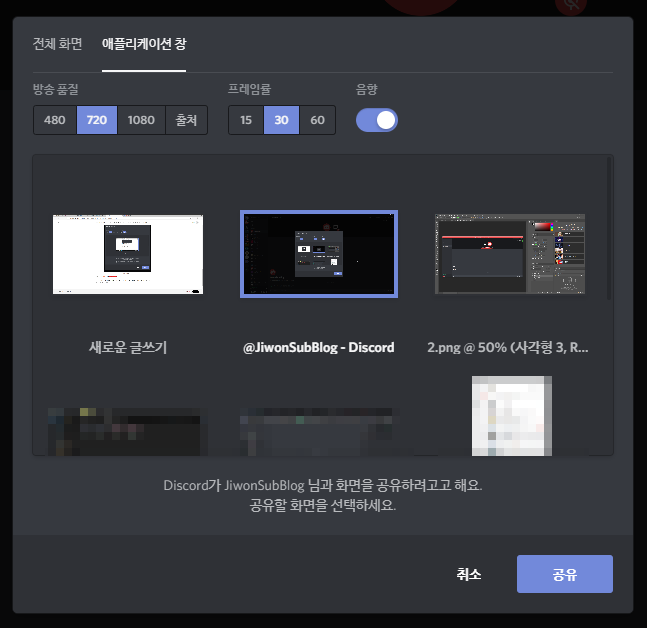Click the window list scrollbar

(609, 228)
